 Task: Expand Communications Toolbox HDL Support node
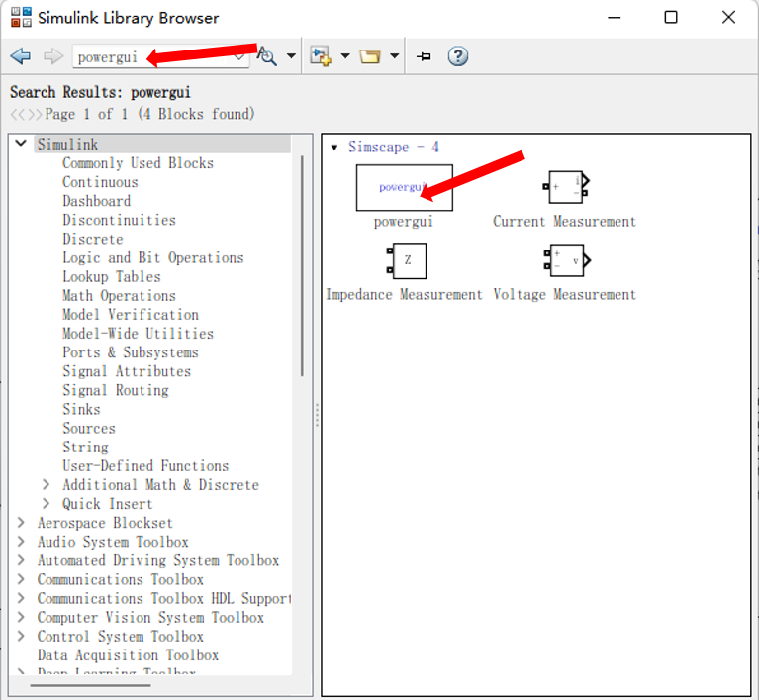click(x=21, y=598)
